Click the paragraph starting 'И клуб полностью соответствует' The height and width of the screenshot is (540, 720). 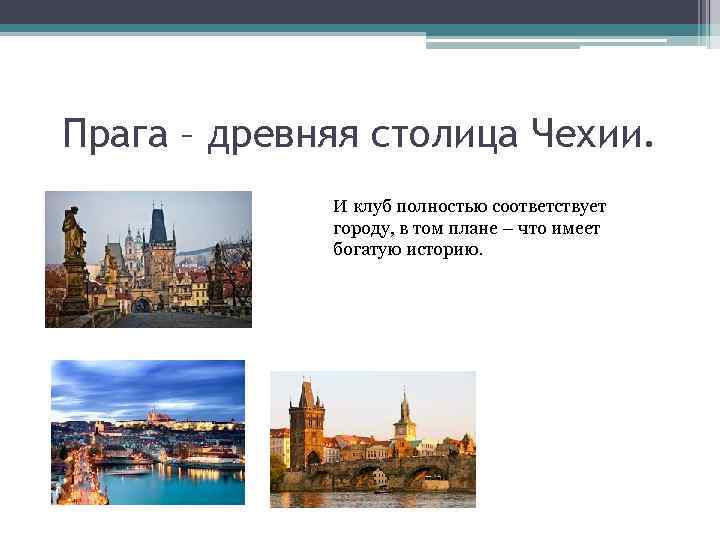469,228
